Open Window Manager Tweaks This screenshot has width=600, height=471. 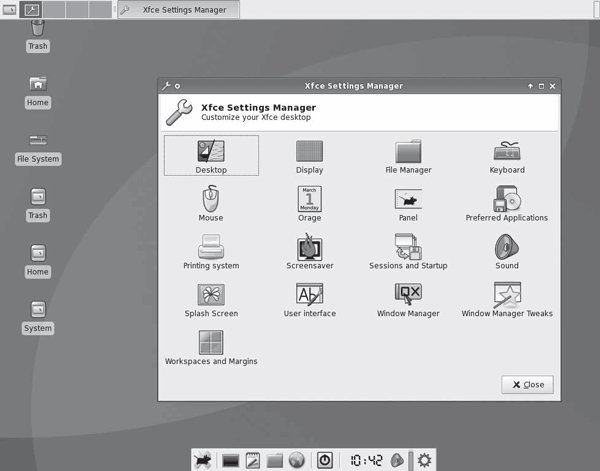[x=507, y=298]
